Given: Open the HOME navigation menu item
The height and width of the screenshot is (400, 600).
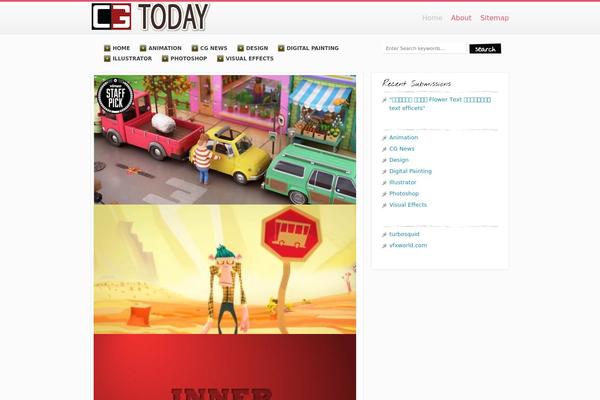Looking at the screenshot, I should coord(121,48).
